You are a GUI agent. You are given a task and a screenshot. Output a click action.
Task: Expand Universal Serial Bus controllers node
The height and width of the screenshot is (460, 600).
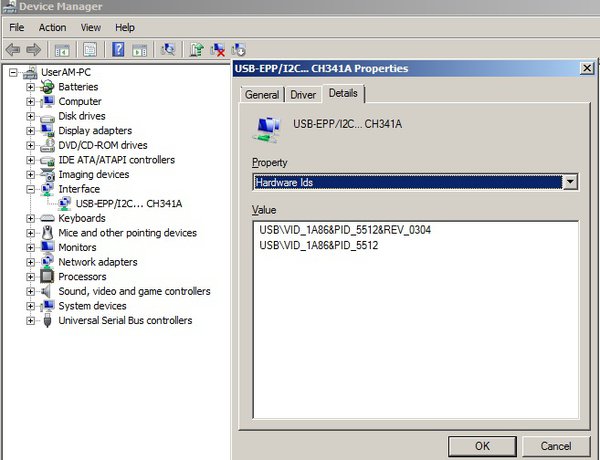point(30,321)
